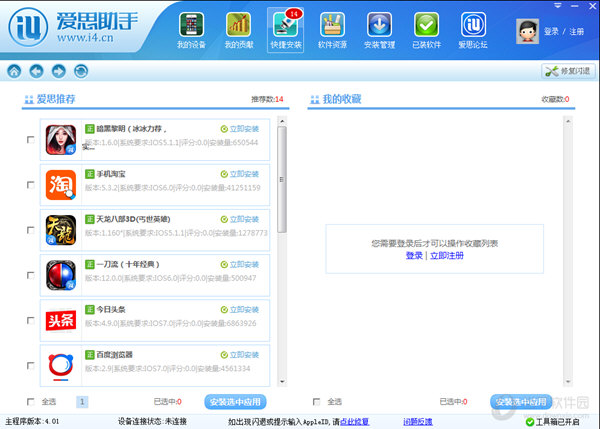
Task: Click the 爱思助手 i4 logo
Action: tap(28, 27)
